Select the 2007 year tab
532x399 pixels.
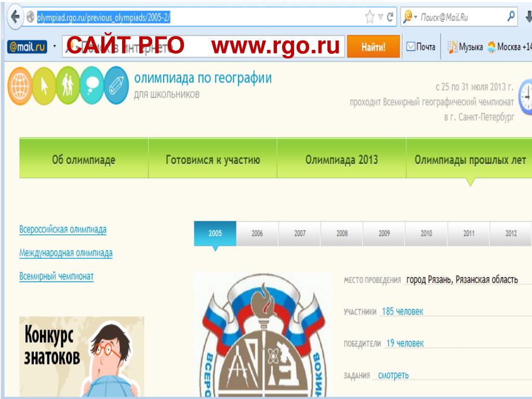pos(300,233)
